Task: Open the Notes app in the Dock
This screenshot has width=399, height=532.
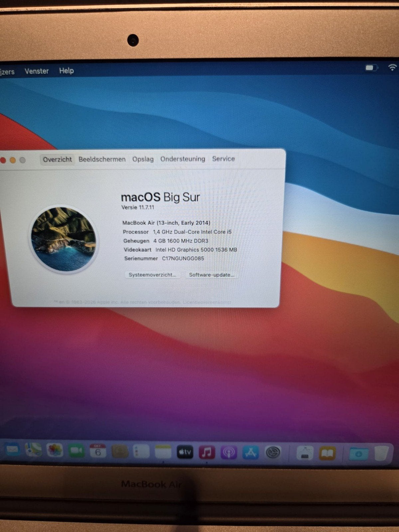Action: point(163,452)
